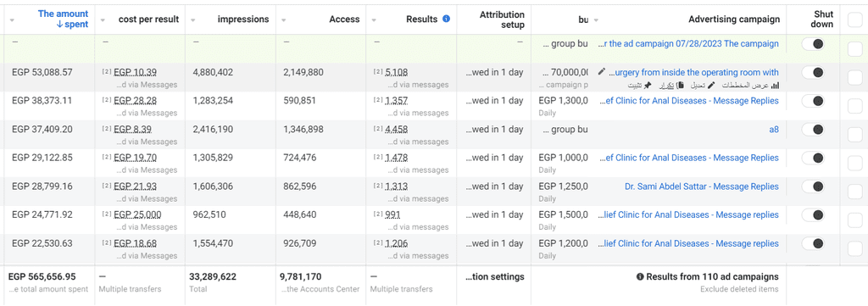
Task: Click the pencil icon beside the surgery campaign name
Action: 602,71
